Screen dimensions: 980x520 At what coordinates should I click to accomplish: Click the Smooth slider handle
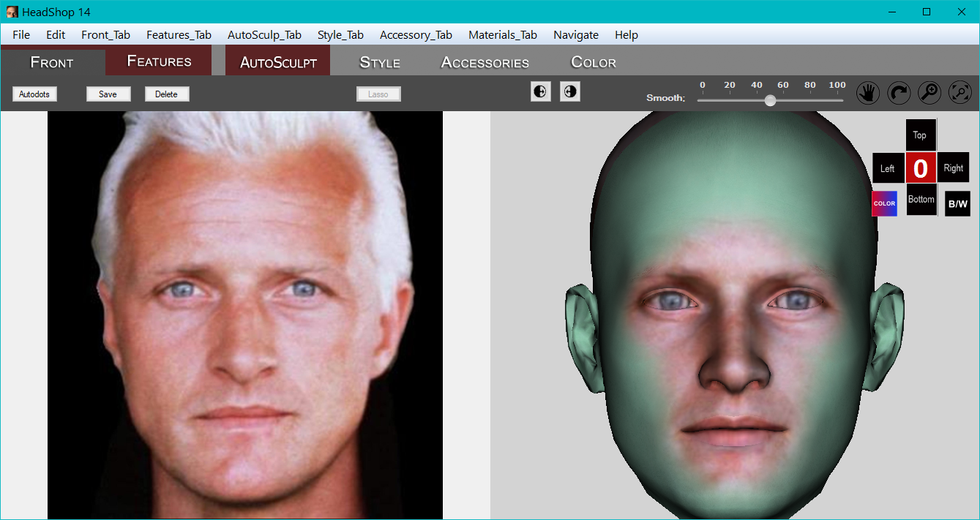coord(770,101)
